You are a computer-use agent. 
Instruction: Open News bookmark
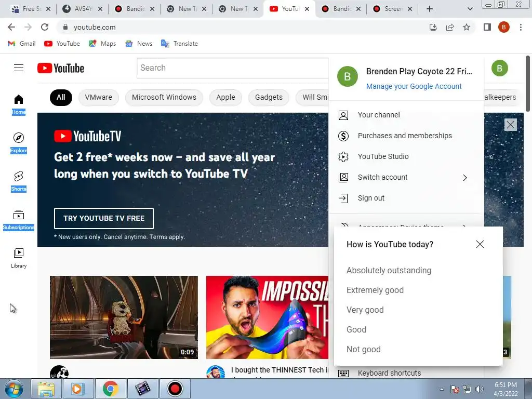[x=139, y=44]
